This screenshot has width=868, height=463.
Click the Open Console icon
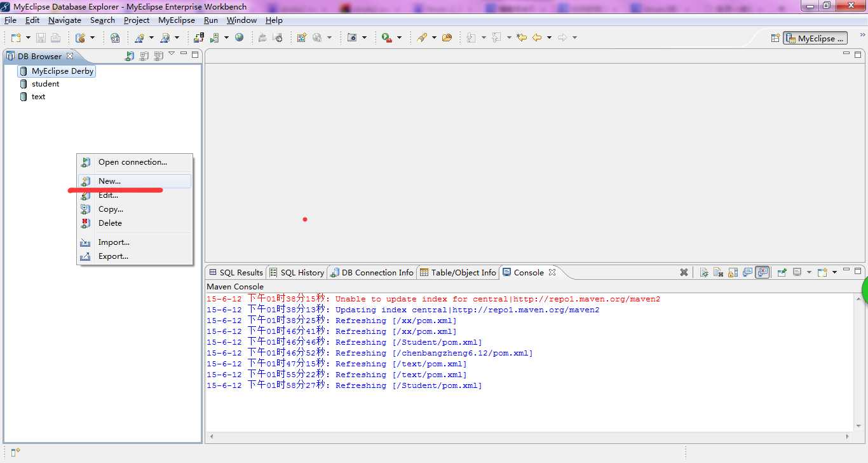click(822, 272)
